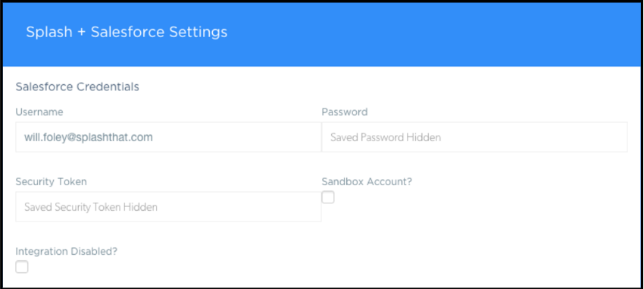Click the plus sign in header title

point(82,33)
